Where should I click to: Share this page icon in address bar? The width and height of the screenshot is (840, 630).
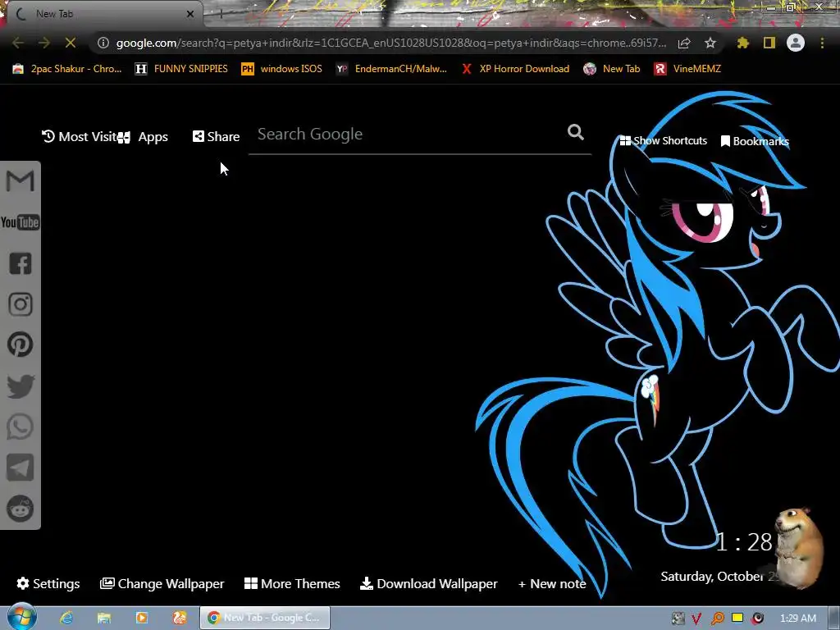(684, 43)
